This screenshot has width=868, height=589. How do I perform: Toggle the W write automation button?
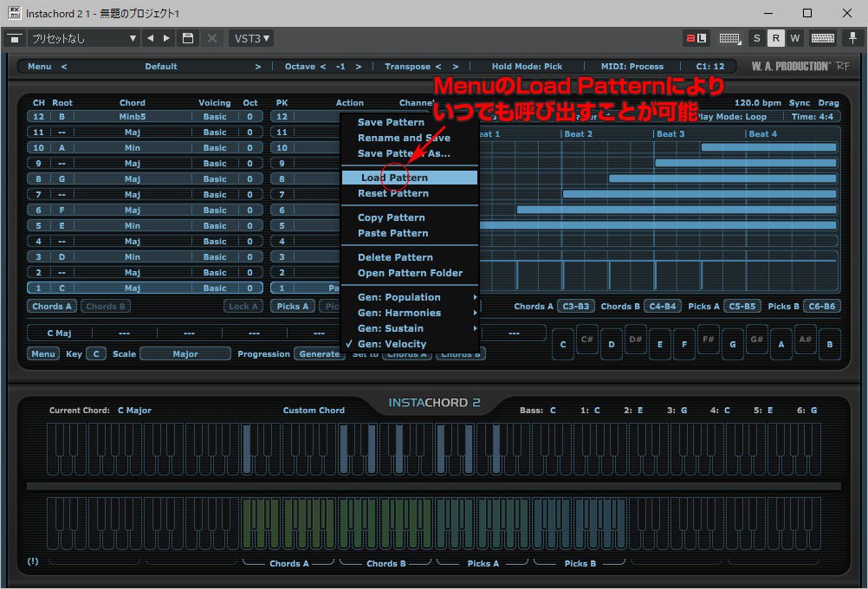[x=795, y=38]
